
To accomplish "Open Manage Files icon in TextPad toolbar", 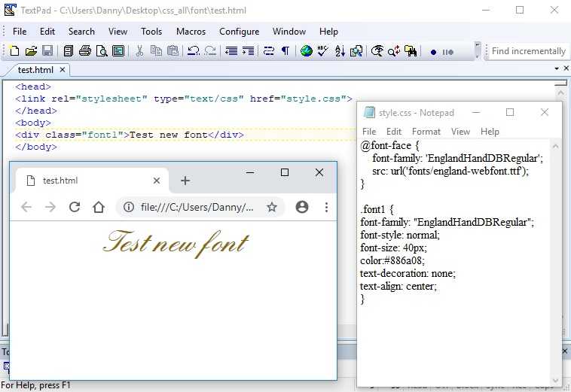I will (68, 51).
